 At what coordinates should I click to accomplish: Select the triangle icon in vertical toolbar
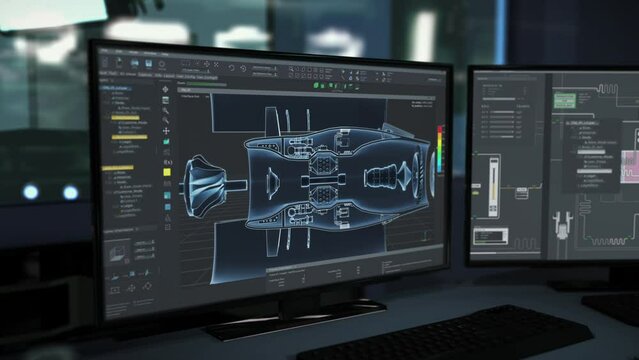tap(167, 218)
